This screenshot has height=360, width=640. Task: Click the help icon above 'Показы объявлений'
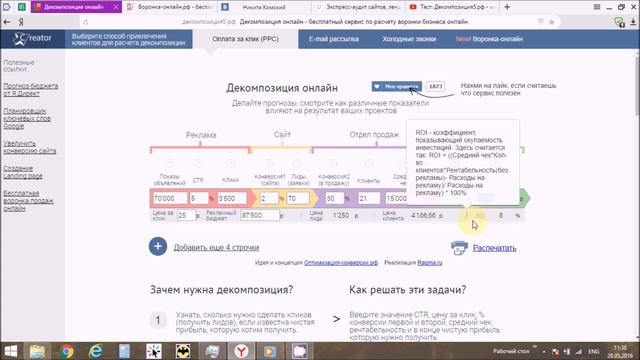click(x=169, y=164)
